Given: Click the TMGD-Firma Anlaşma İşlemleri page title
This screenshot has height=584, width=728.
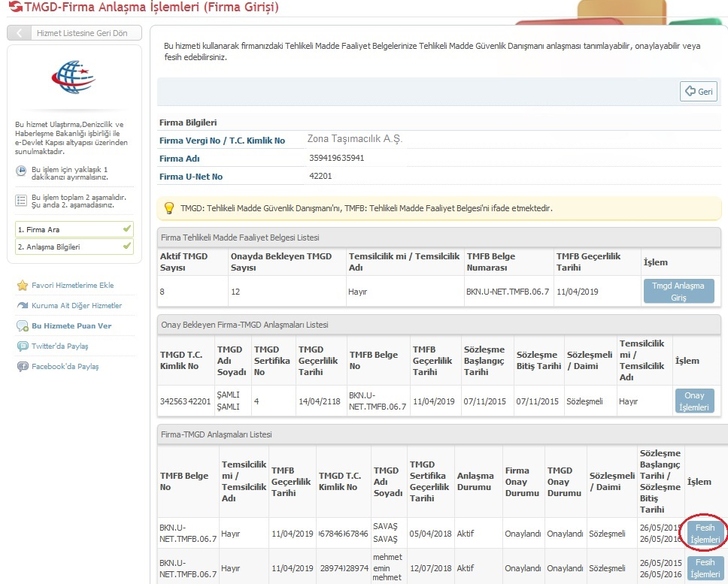Looking at the screenshot, I should pyautogui.click(x=151, y=8).
